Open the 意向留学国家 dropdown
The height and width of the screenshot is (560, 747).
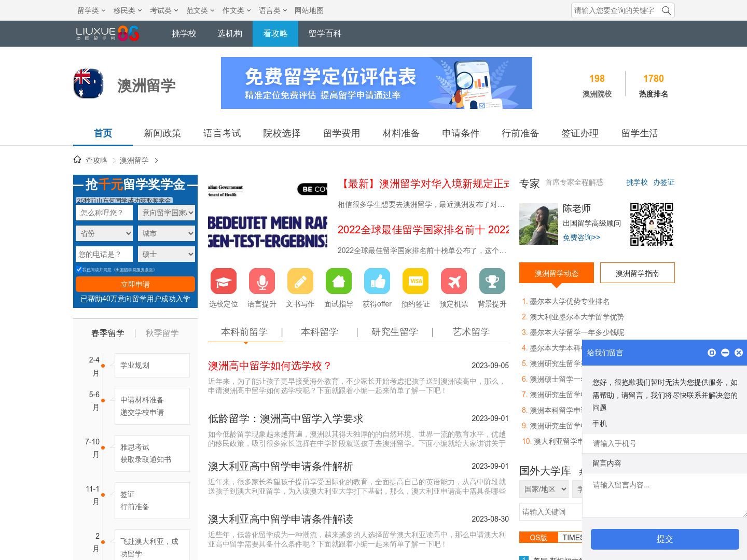(167, 213)
